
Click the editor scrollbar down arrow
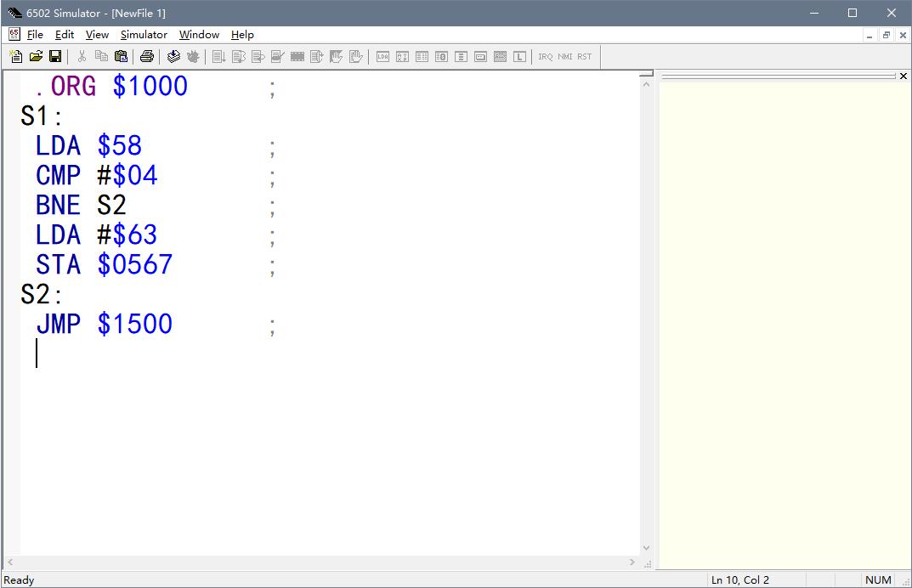[x=646, y=548]
